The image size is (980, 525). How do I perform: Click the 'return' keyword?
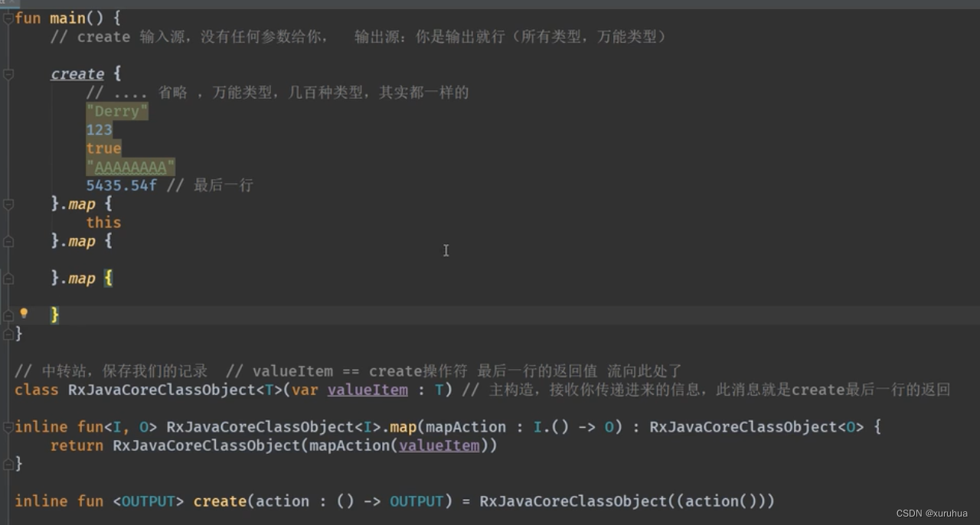(x=77, y=445)
